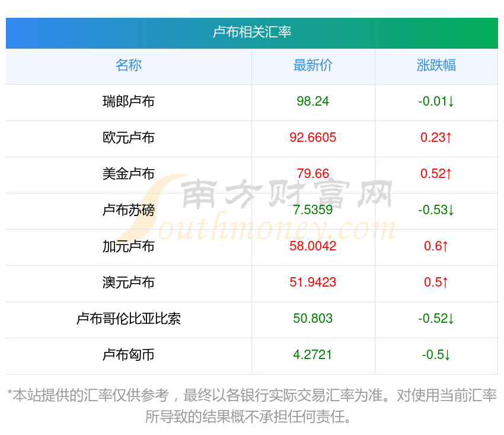Select the 卢布哥伦比亚比索 row name
The width and height of the screenshot is (504, 435).
point(129,319)
